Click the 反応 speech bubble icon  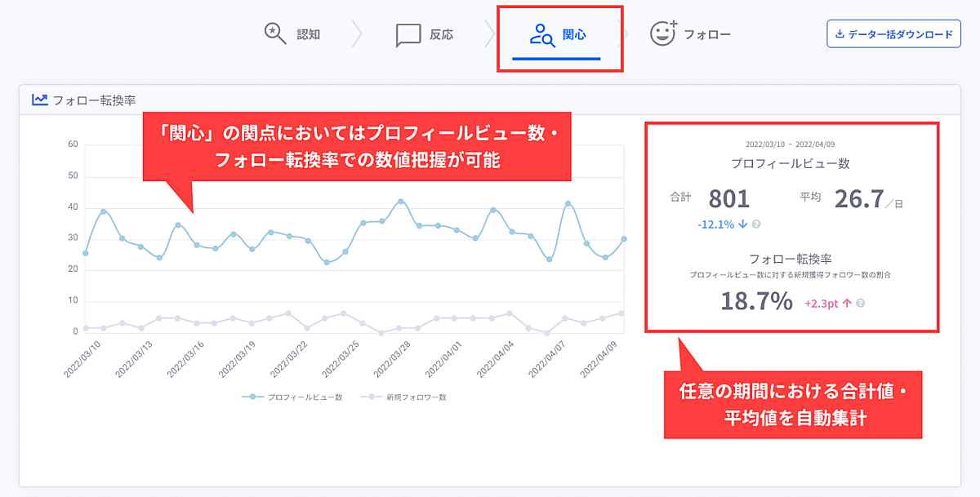(x=408, y=36)
